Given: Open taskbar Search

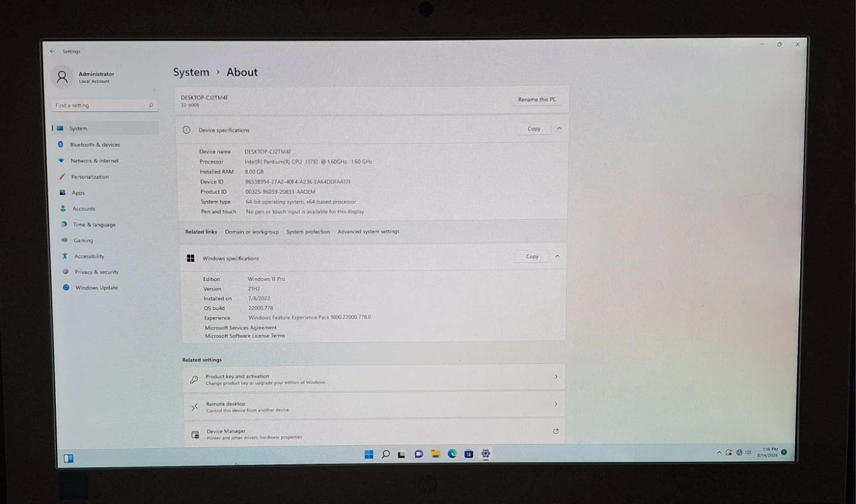Looking at the screenshot, I should click(x=385, y=454).
